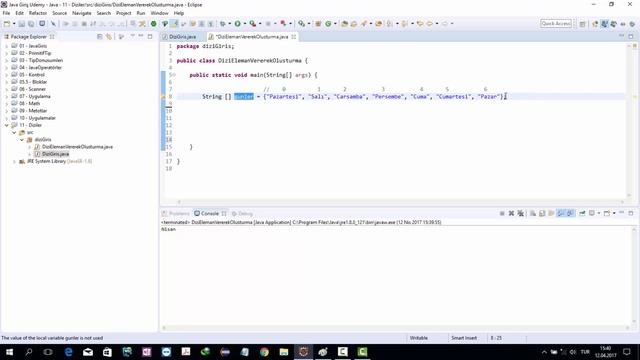The width and height of the screenshot is (640, 360).
Task: Open the Window menu
Action: [159, 13]
